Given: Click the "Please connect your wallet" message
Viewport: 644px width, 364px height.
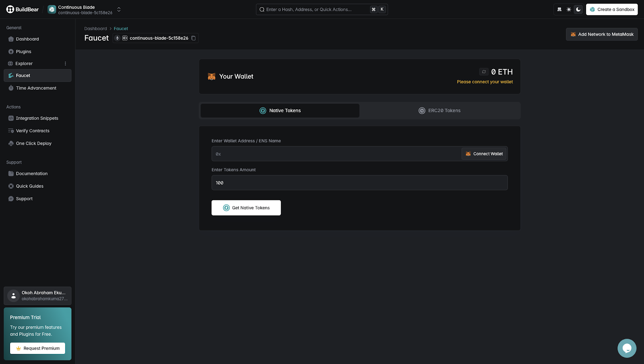Looking at the screenshot, I should tap(485, 82).
